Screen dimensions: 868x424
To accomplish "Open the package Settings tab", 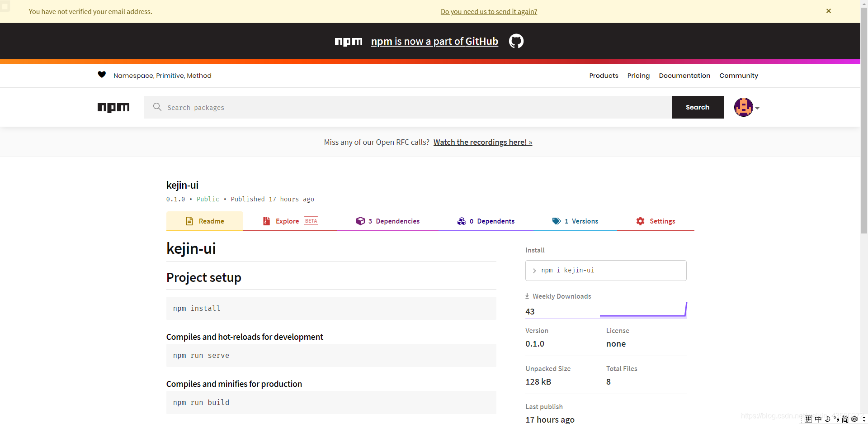I will 656,221.
